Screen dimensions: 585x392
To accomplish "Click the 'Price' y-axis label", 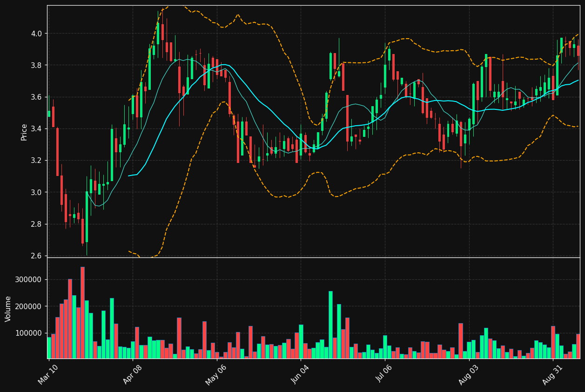I will point(24,132).
